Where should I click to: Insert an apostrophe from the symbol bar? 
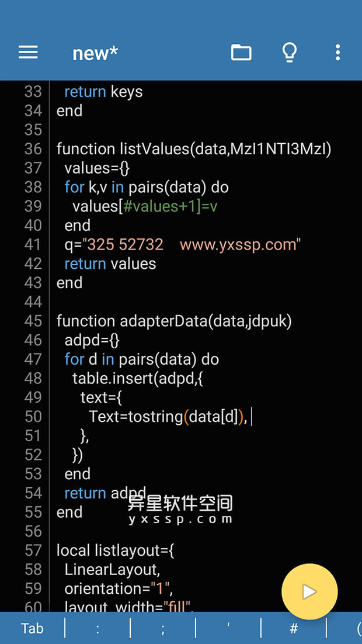coord(228,628)
